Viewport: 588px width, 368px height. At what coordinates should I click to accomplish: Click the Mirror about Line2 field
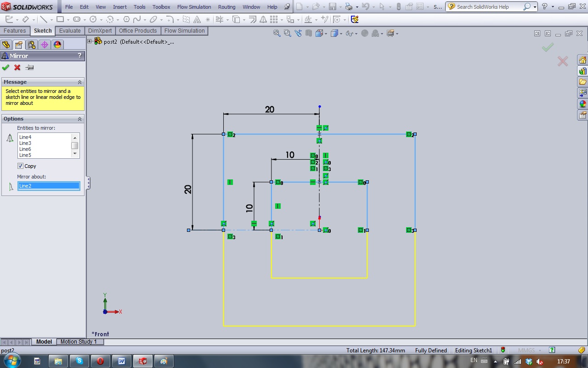tap(48, 186)
